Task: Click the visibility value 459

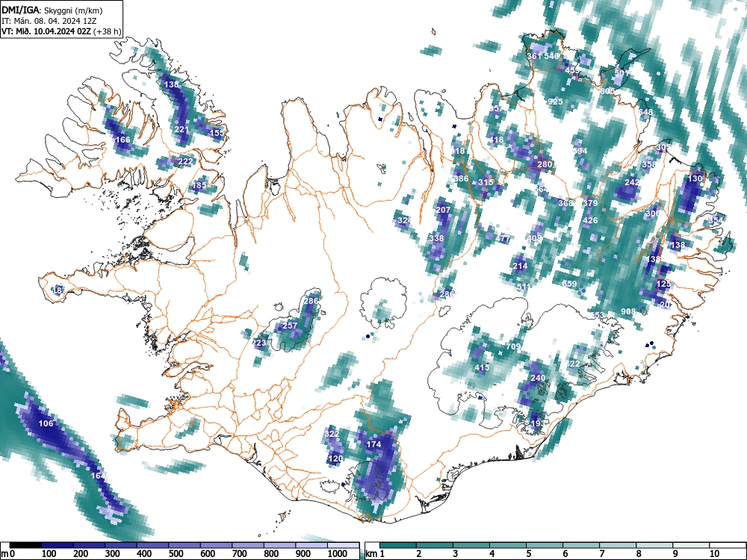Action: (x=572, y=70)
